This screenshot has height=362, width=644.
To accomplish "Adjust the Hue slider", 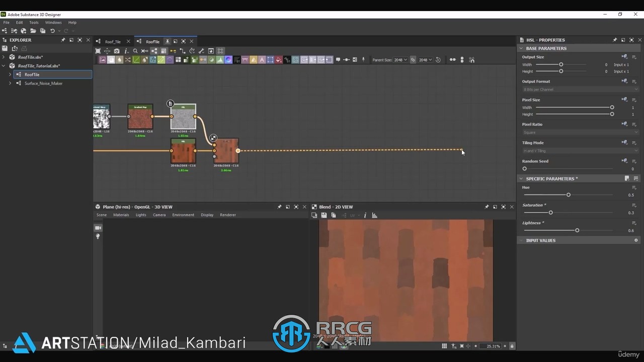I will tap(569, 195).
